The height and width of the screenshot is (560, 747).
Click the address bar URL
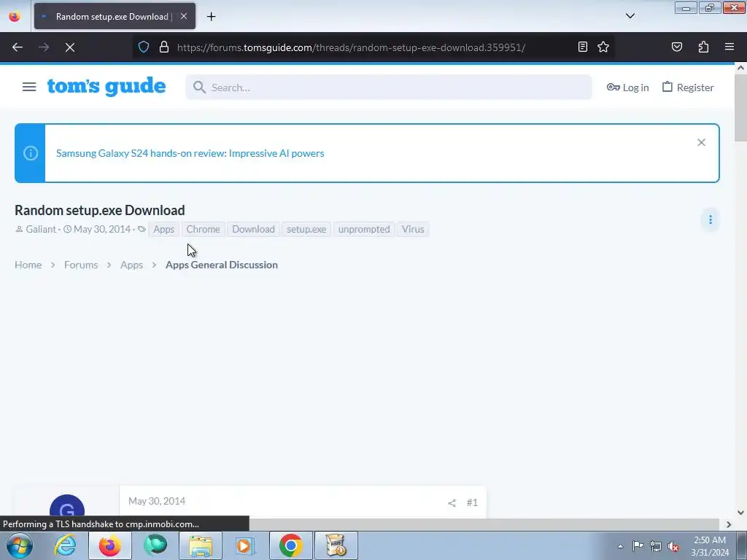(351, 47)
